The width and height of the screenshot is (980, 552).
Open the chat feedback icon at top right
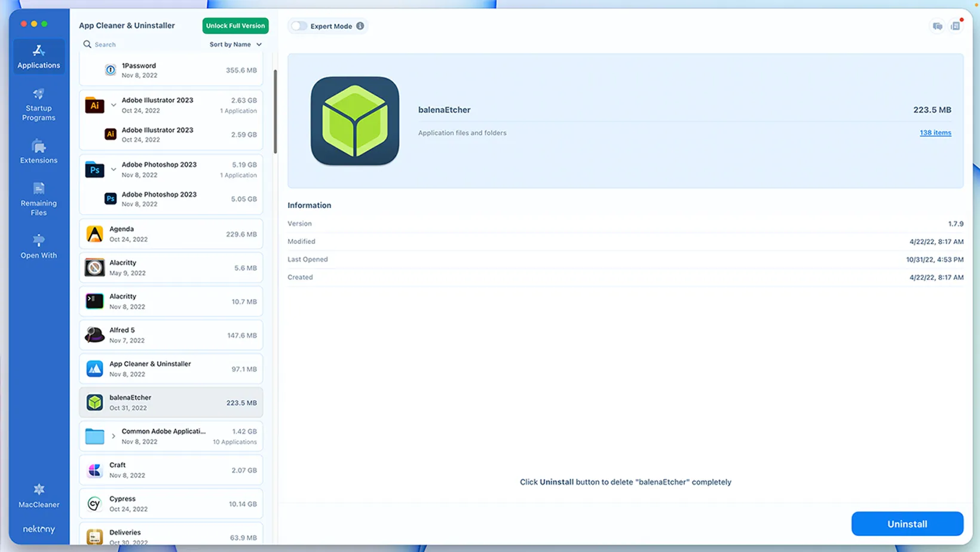tap(937, 26)
